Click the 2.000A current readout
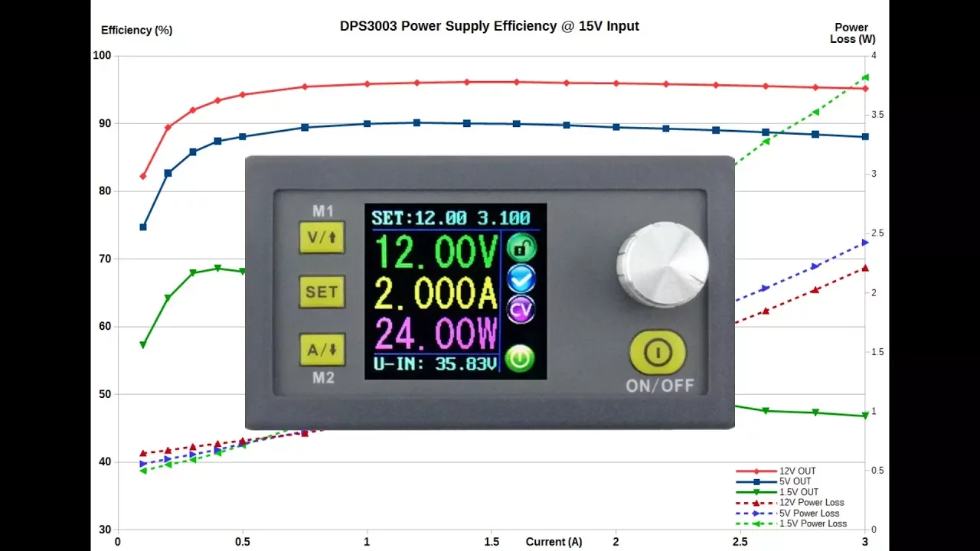 (436, 294)
